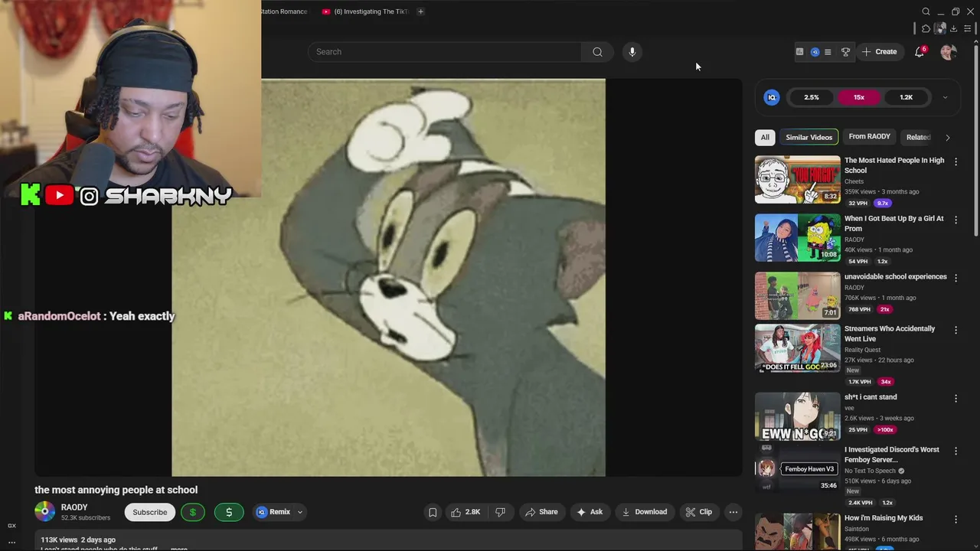
Task: Open options for Discord Femboy Server video
Action: point(955,451)
